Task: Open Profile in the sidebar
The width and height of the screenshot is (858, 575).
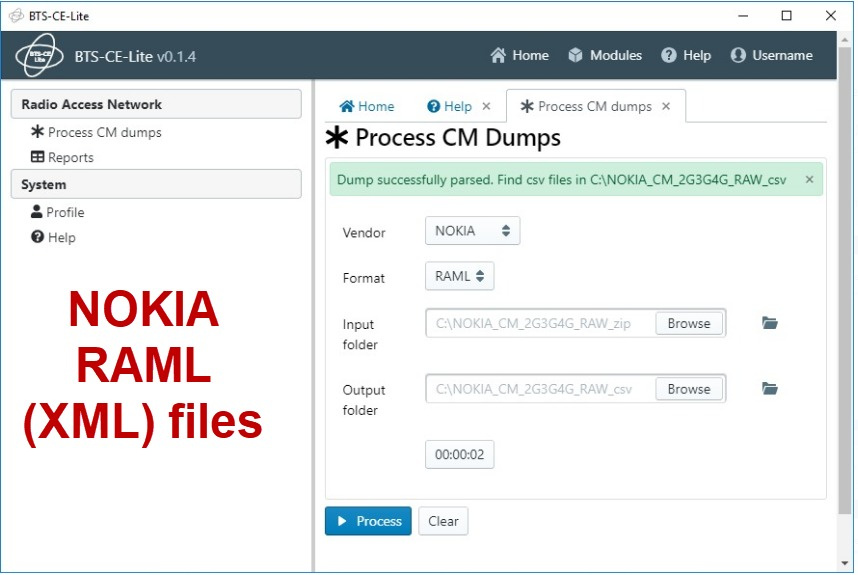Action: point(57,212)
